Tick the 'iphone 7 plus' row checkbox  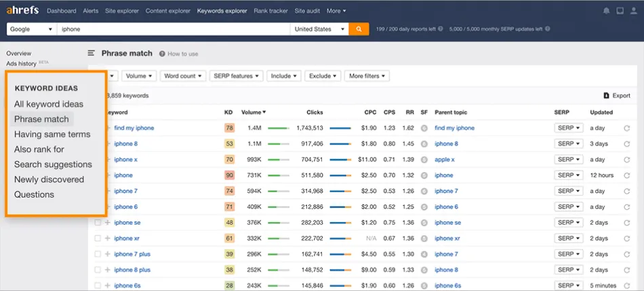click(98, 254)
